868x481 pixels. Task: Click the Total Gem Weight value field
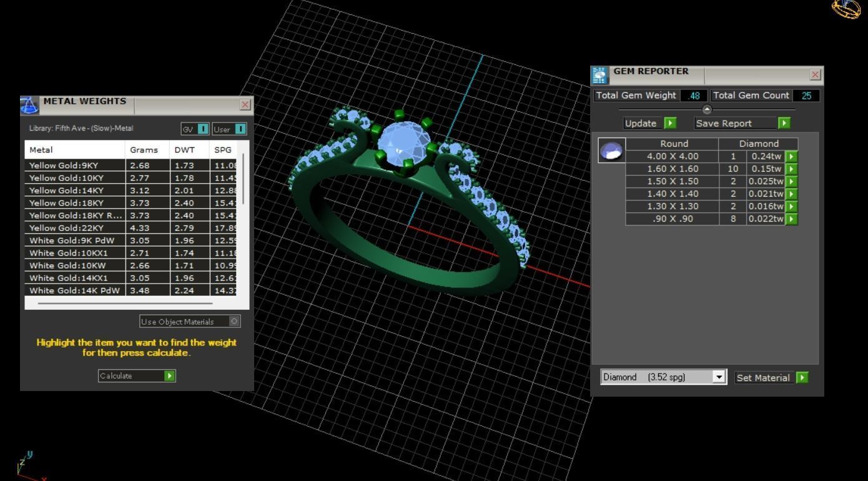click(x=694, y=96)
